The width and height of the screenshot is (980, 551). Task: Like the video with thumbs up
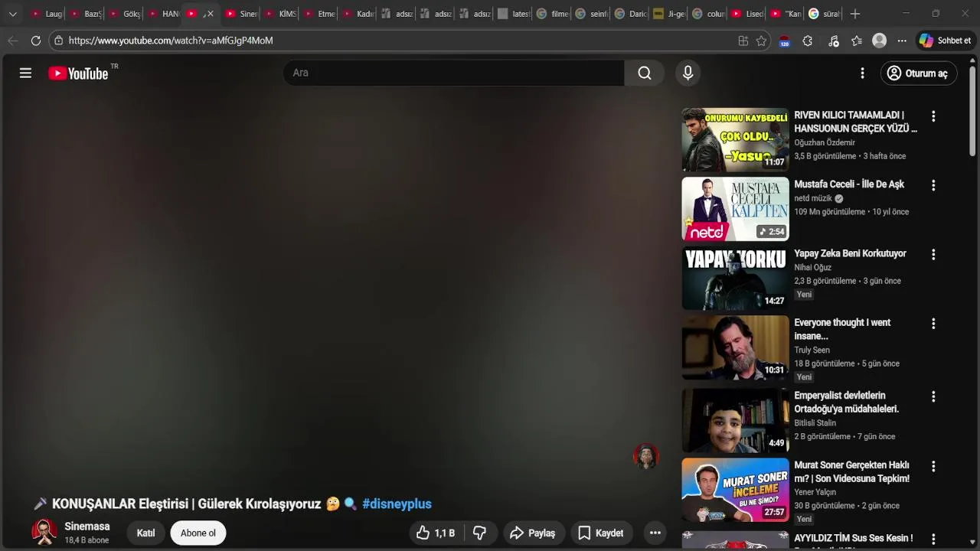(x=436, y=533)
